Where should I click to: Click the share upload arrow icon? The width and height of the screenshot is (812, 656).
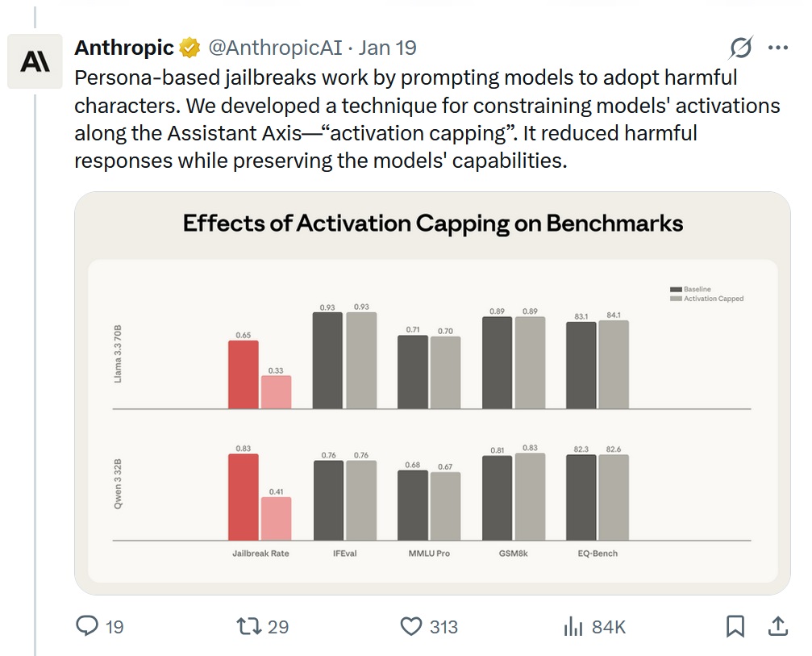777,626
